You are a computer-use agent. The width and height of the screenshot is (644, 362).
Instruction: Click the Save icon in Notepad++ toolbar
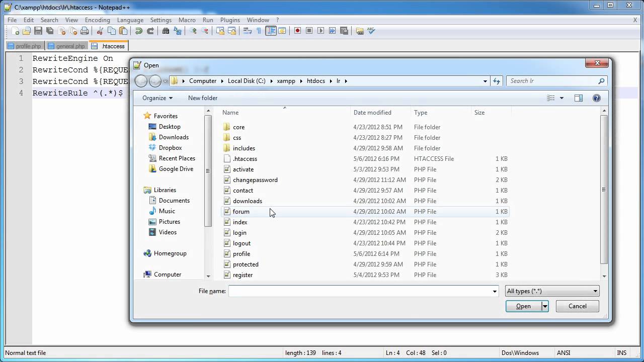pos(38,31)
